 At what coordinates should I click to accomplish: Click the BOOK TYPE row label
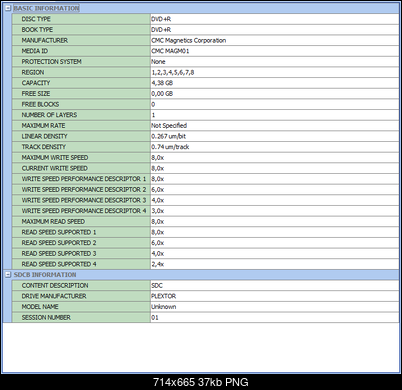click(x=37, y=30)
